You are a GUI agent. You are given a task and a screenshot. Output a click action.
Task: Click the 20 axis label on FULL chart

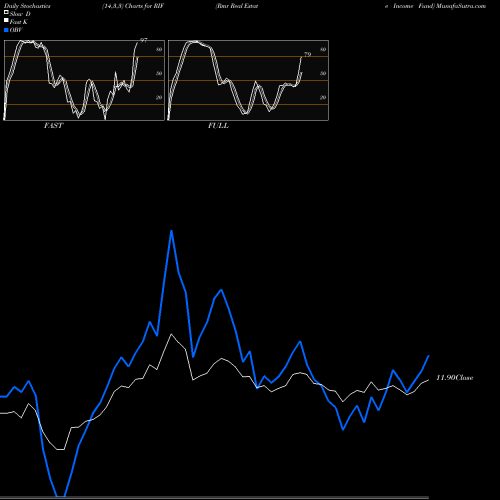(x=323, y=97)
